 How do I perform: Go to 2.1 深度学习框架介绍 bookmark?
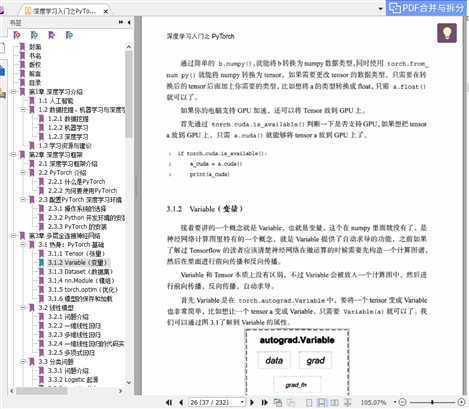click(68, 164)
